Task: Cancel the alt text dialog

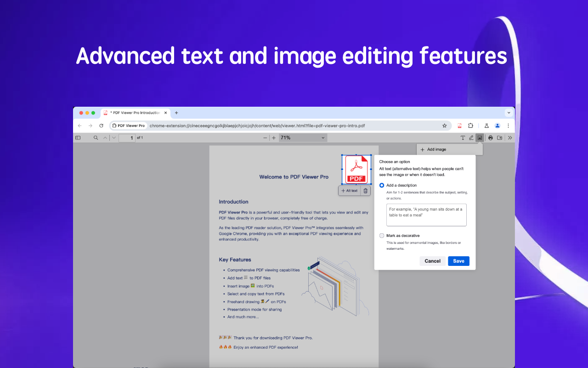Action: point(433,261)
